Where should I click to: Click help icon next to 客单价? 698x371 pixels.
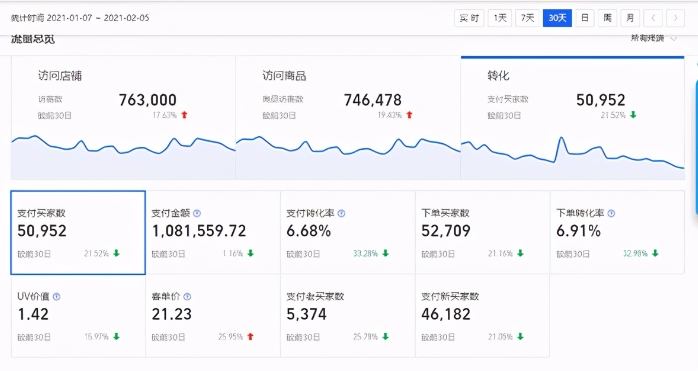coord(187,297)
